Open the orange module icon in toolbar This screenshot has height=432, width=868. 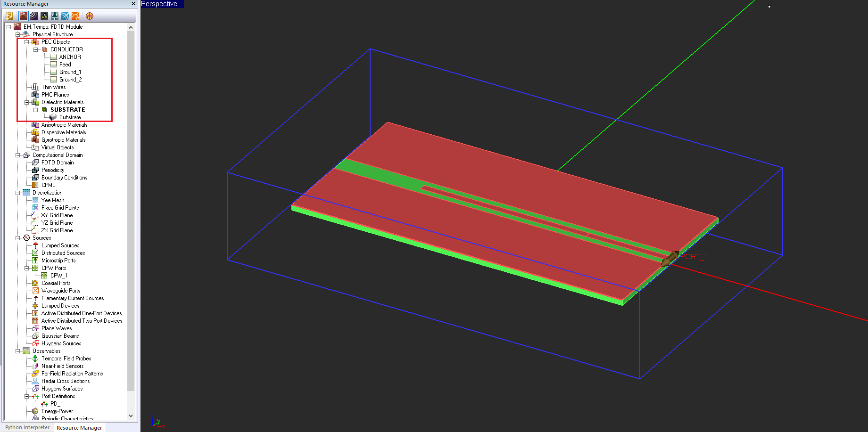coord(75,16)
